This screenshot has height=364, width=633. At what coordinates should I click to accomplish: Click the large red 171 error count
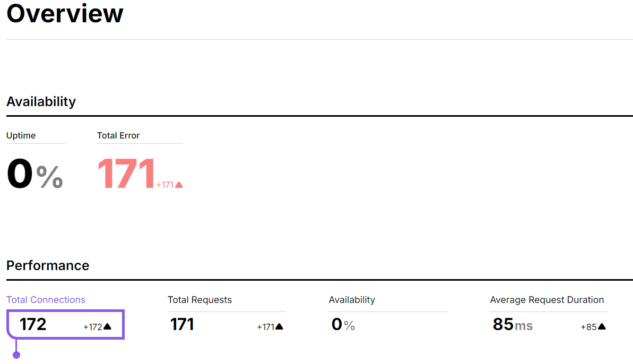point(126,174)
